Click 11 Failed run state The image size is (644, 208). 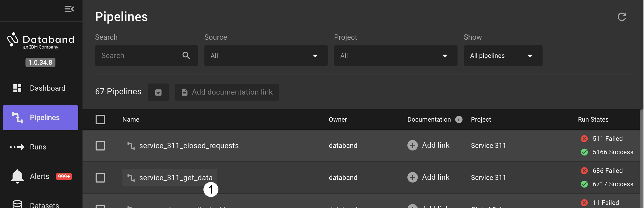coord(600,203)
